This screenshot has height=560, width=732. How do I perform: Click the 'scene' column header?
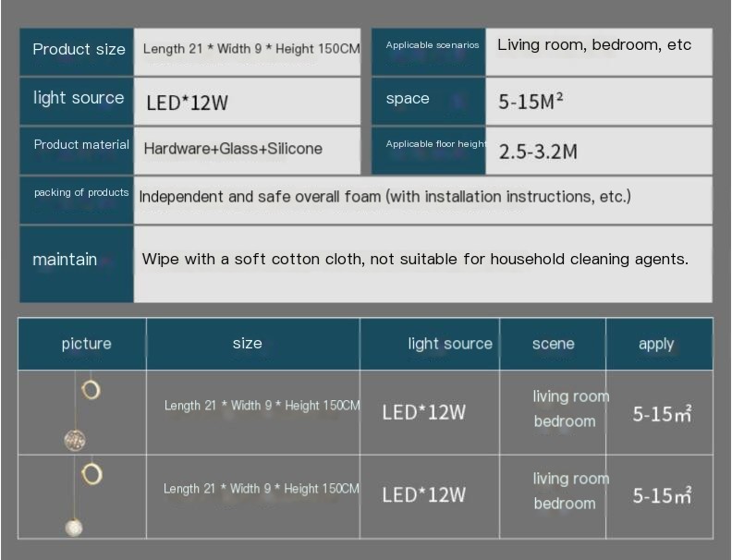[553, 344]
